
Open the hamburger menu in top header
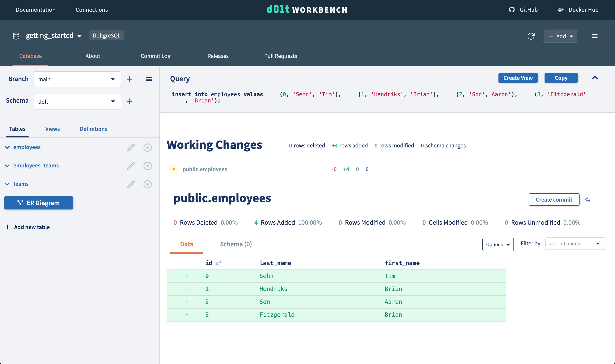click(594, 36)
